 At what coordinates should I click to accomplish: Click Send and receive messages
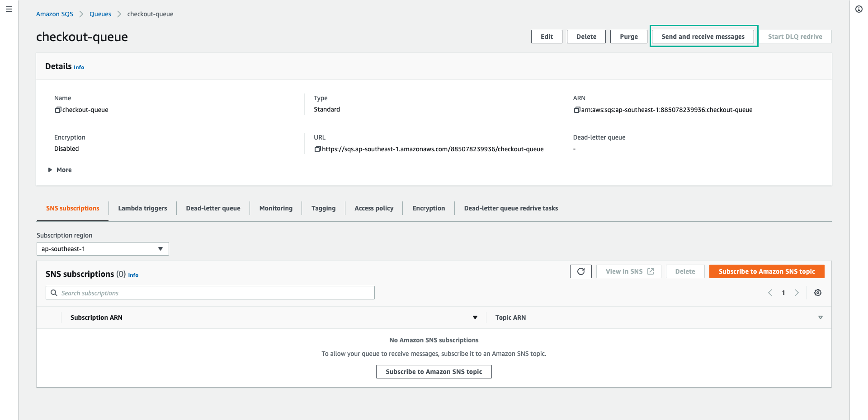coord(703,37)
